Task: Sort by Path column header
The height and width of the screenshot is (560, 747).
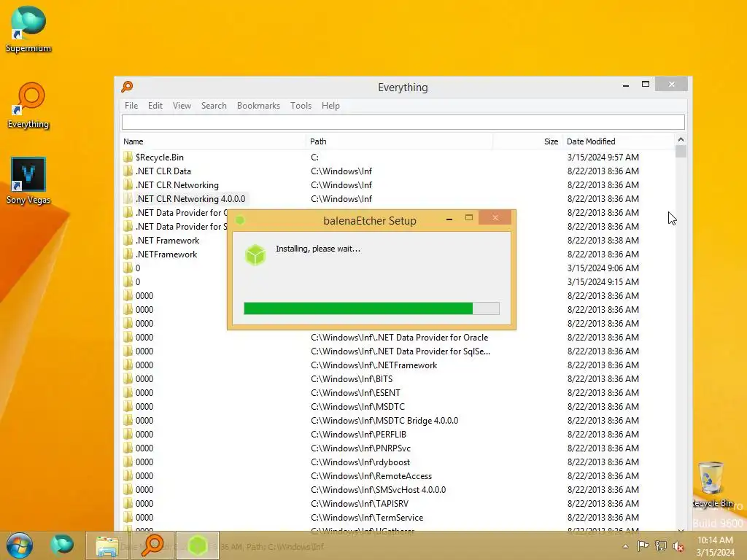Action: 399,141
